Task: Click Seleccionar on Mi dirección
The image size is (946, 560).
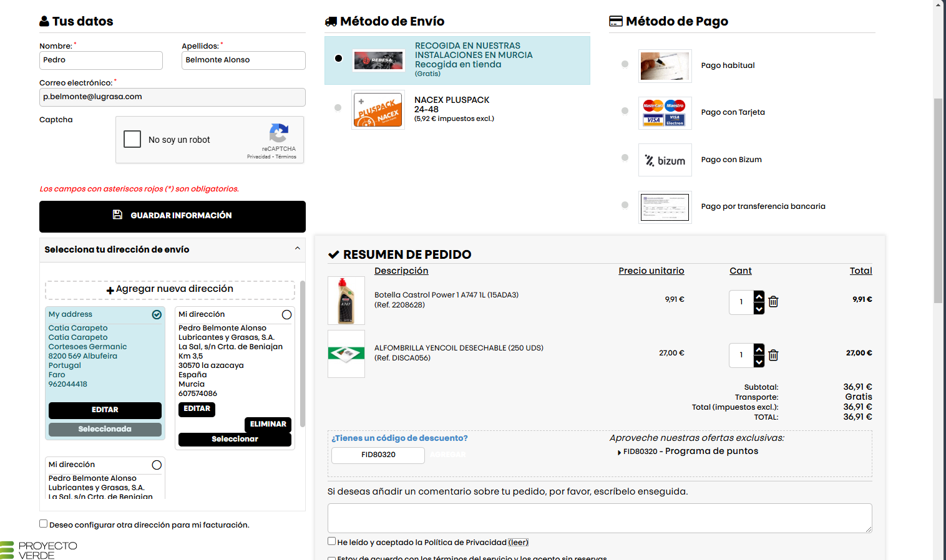Action: coord(235,440)
